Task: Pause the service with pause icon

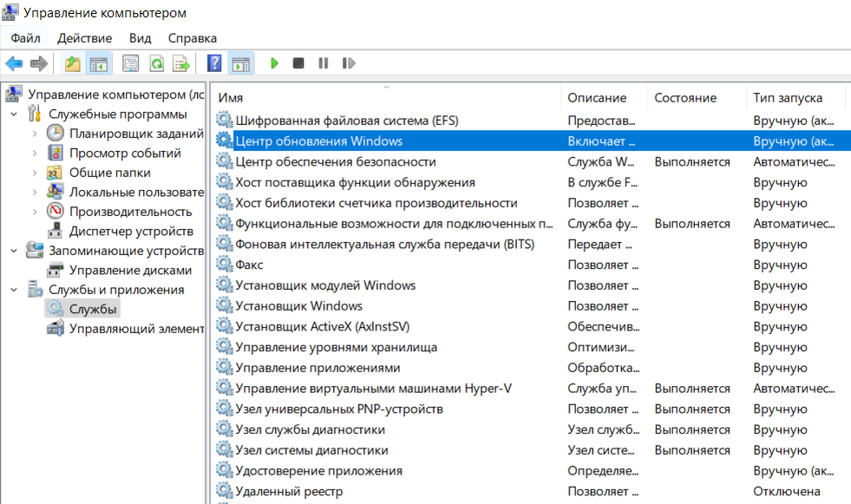Action: point(324,63)
